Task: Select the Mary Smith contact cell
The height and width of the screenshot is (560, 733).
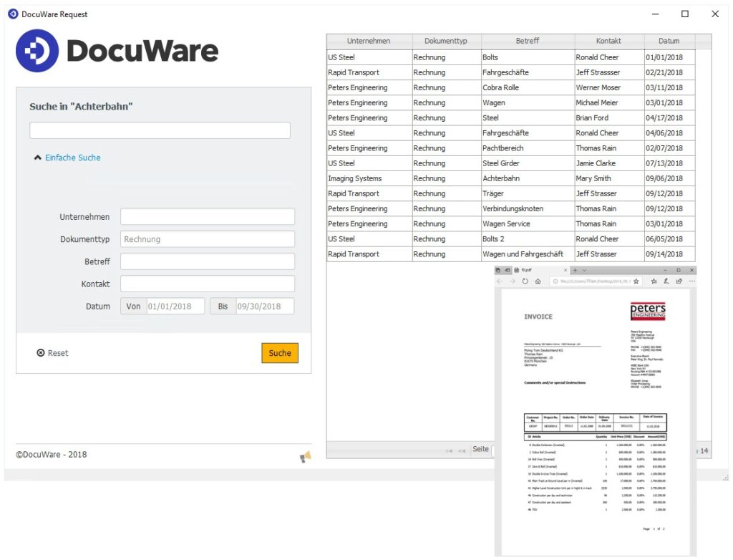Action: click(609, 178)
